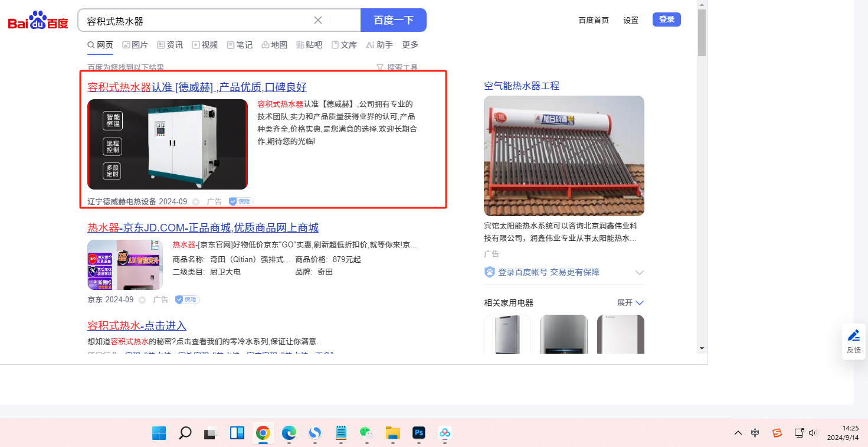Open the 容积式热水器认准 [德威赫] result title
868x447 pixels.
coord(197,87)
